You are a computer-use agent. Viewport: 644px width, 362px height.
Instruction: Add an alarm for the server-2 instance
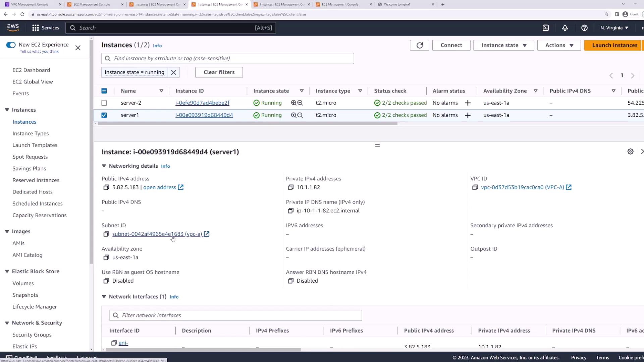(x=468, y=103)
